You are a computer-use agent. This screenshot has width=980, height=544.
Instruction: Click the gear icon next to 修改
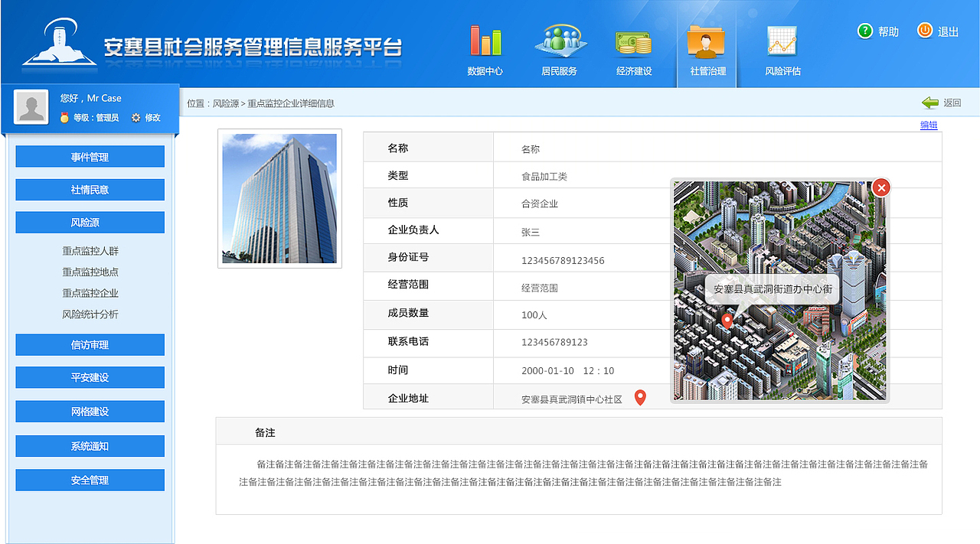click(x=136, y=118)
